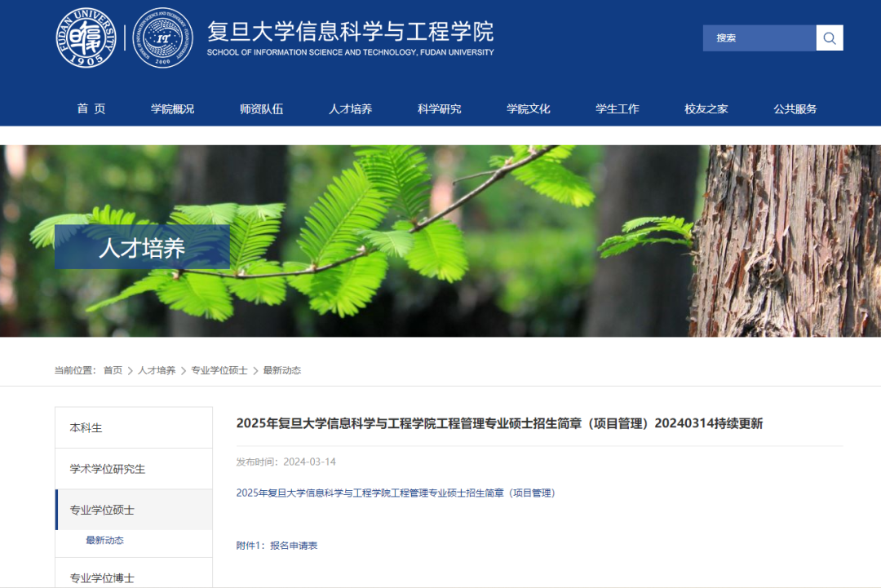The height and width of the screenshot is (588, 881).
Task: Focus the 搜索 search input field
Action: (759, 38)
